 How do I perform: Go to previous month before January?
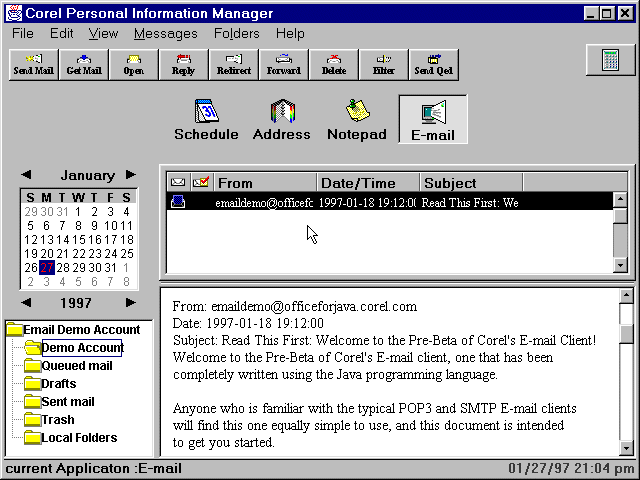tap(26, 175)
